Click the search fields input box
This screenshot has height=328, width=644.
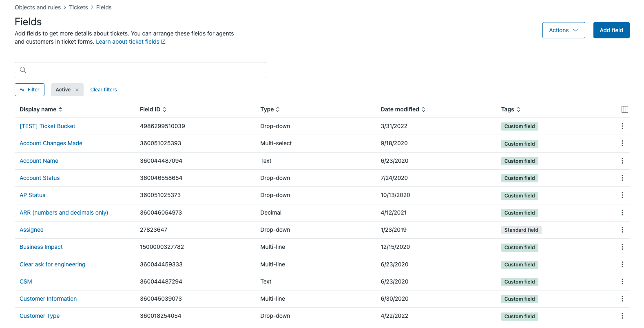140,70
